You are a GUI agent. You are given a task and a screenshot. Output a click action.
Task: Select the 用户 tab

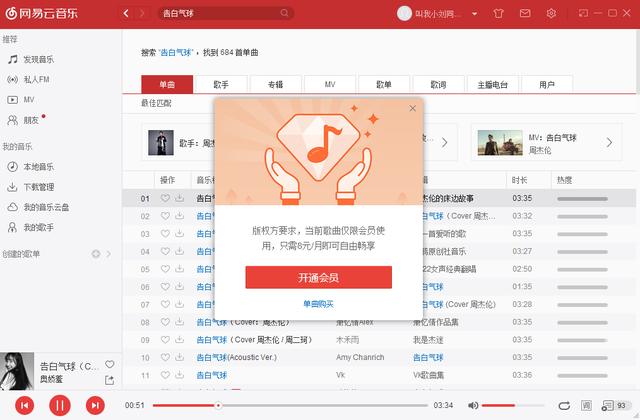pos(547,84)
